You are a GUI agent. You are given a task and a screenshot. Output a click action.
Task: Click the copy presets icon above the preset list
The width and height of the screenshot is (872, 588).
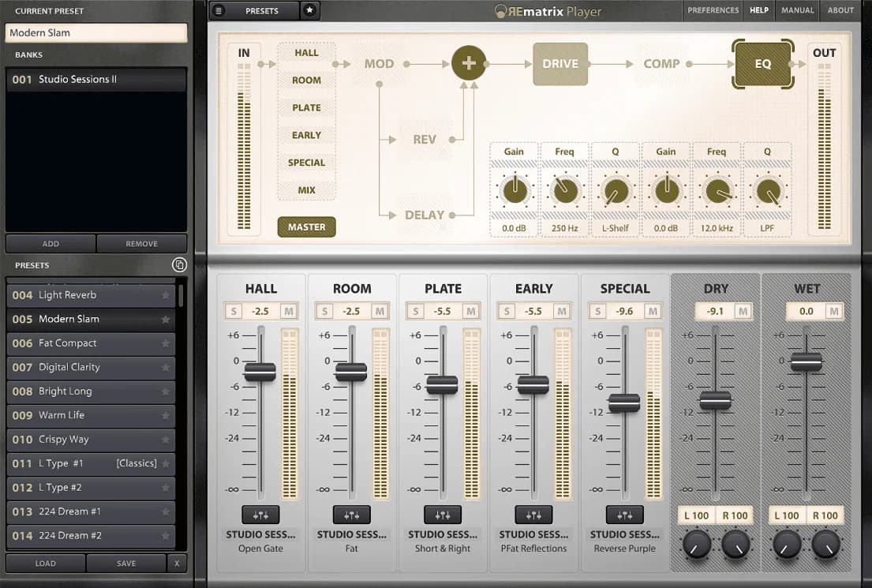click(x=179, y=264)
